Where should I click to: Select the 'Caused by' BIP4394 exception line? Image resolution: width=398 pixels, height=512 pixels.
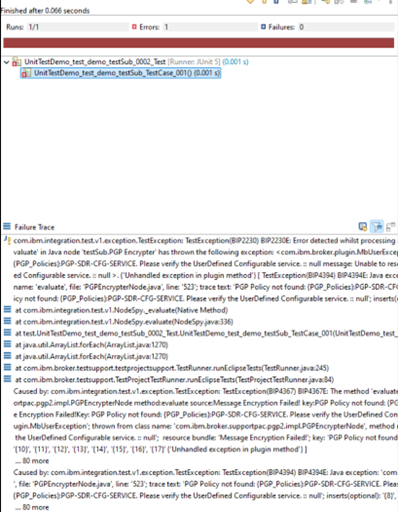pos(205,472)
